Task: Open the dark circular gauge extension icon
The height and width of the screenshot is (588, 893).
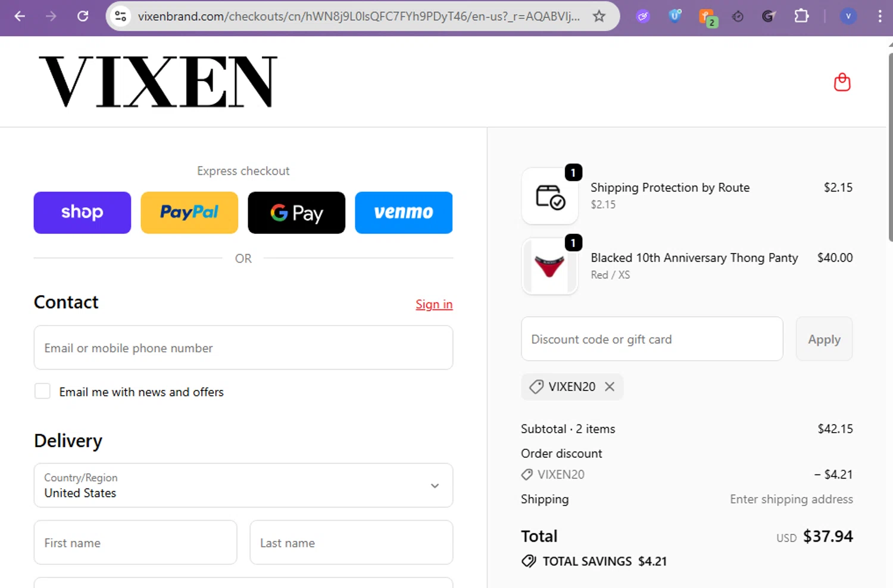Action: point(738,16)
